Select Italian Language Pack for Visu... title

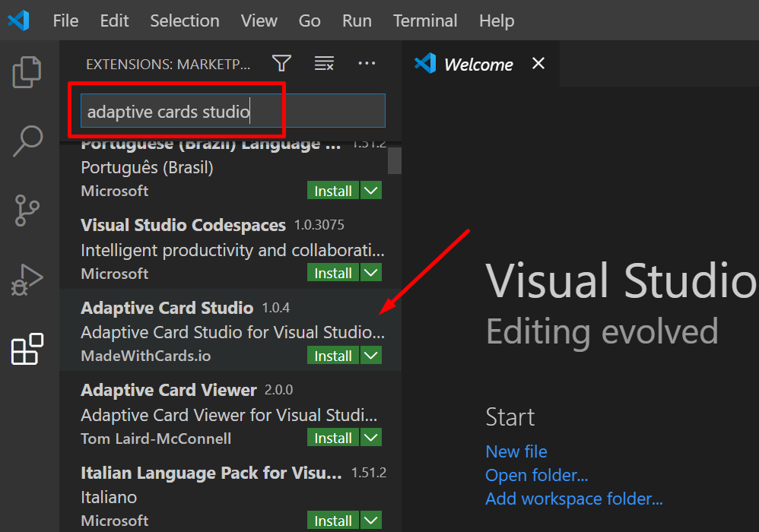pyautogui.click(x=211, y=473)
